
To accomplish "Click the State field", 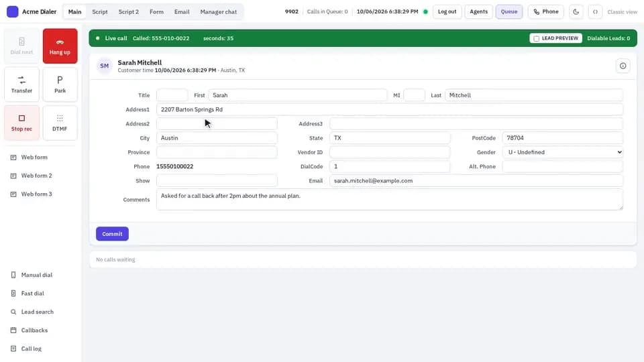I will coord(390,138).
